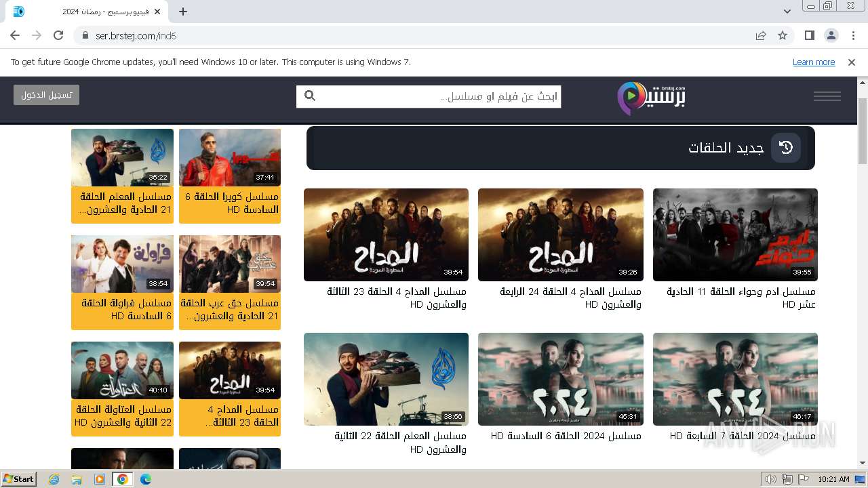
Task: Click sidebar title مسلسل كوبرا الحلقة 6
Action: tap(231, 203)
